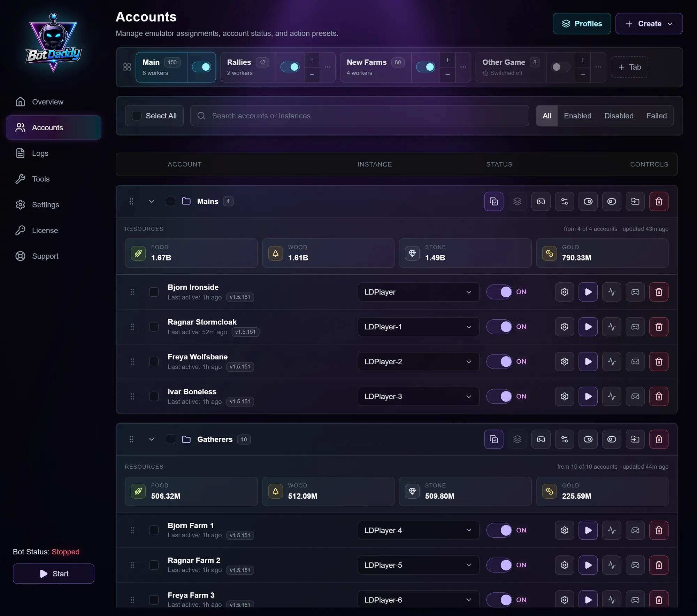The image size is (697, 616).
Task: Toggle Main tab enabled switch
Action: (201, 67)
